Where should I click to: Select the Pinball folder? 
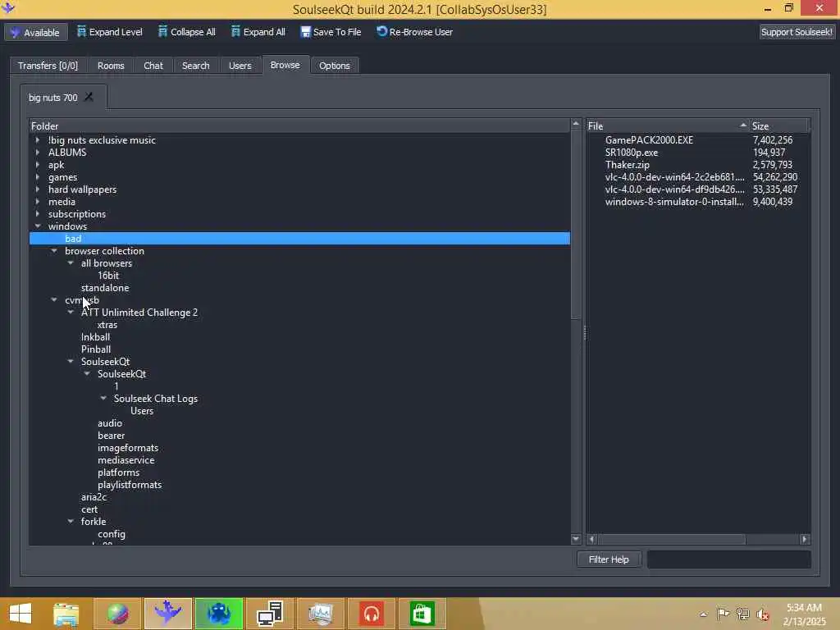click(96, 349)
